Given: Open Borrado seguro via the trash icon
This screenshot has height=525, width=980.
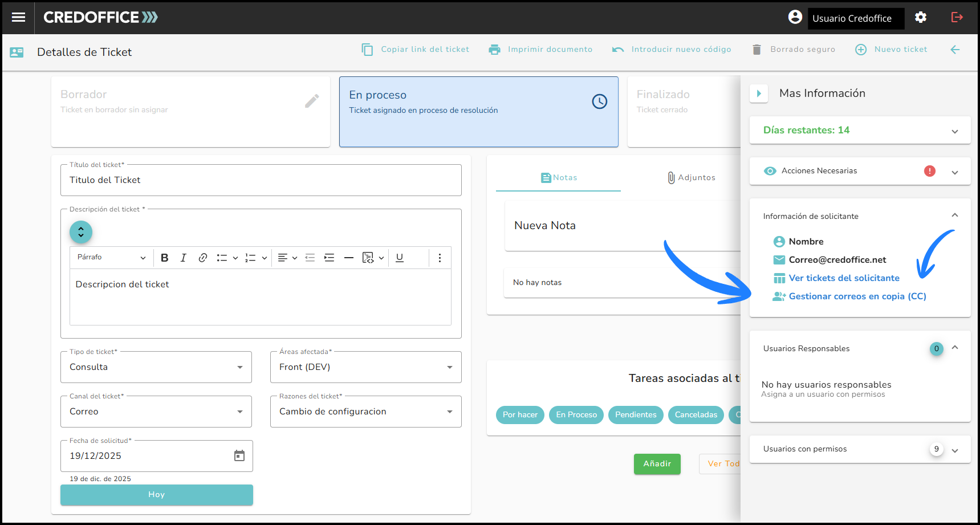Looking at the screenshot, I should click(x=757, y=49).
